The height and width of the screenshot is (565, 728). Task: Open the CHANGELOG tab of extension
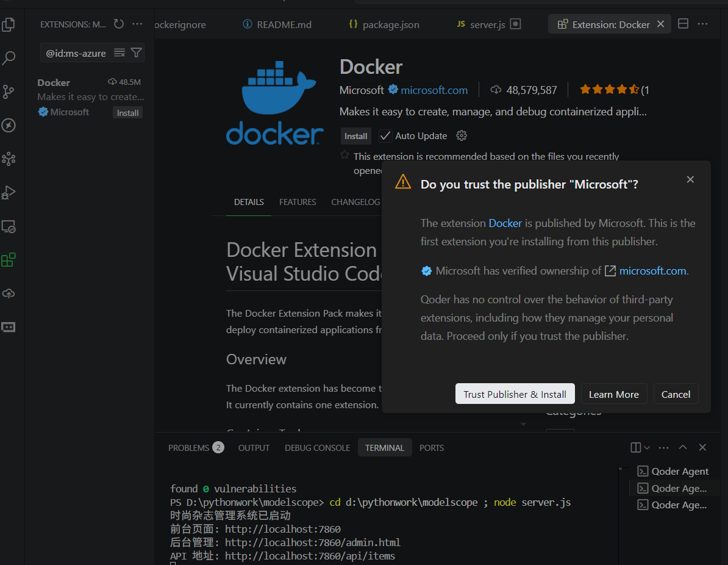[x=355, y=202]
